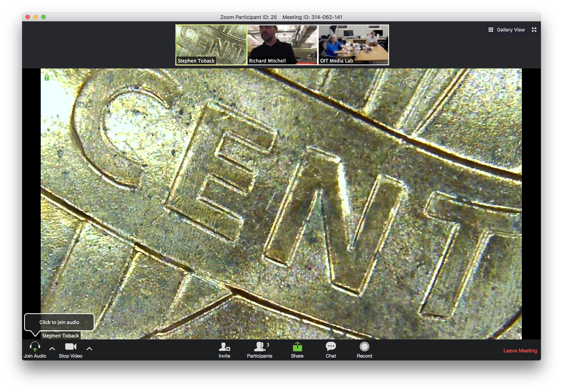Click the Leave Meeting link
Image resolution: width=563 pixels, height=392 pixels.
point(520,351)
